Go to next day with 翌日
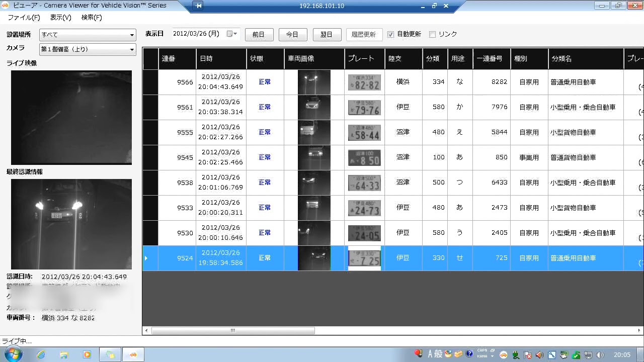This screenshot has width=644, height=362. [327, 34]
